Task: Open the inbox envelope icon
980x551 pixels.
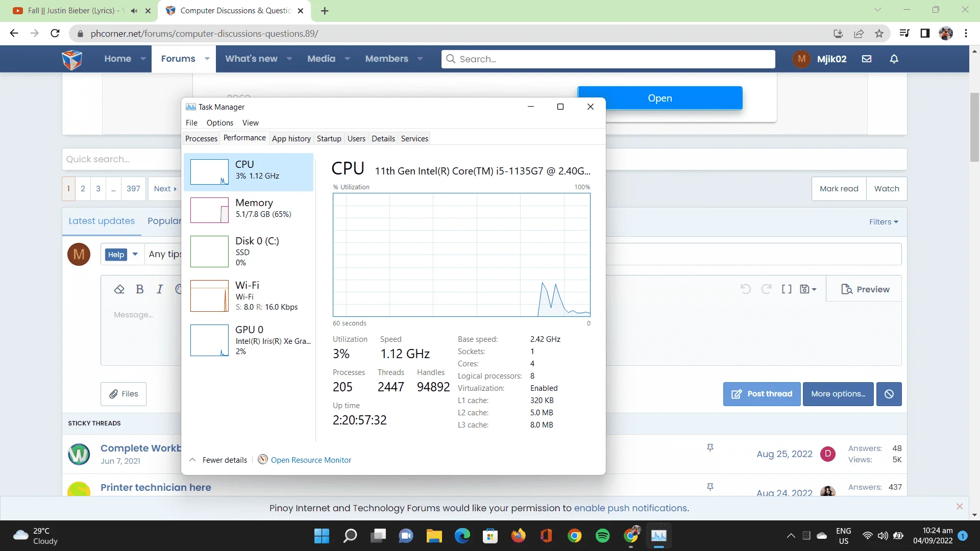Action: click(867, 59)
